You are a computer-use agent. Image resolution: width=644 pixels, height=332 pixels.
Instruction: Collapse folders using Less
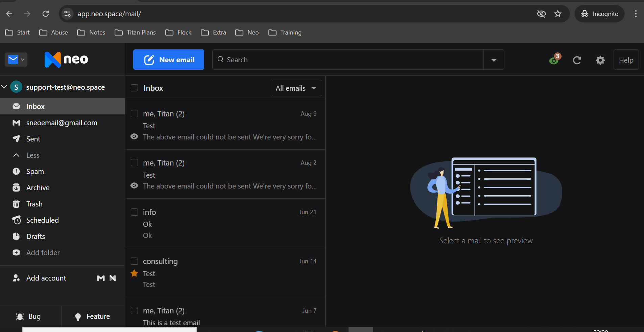tap(33, 155)
